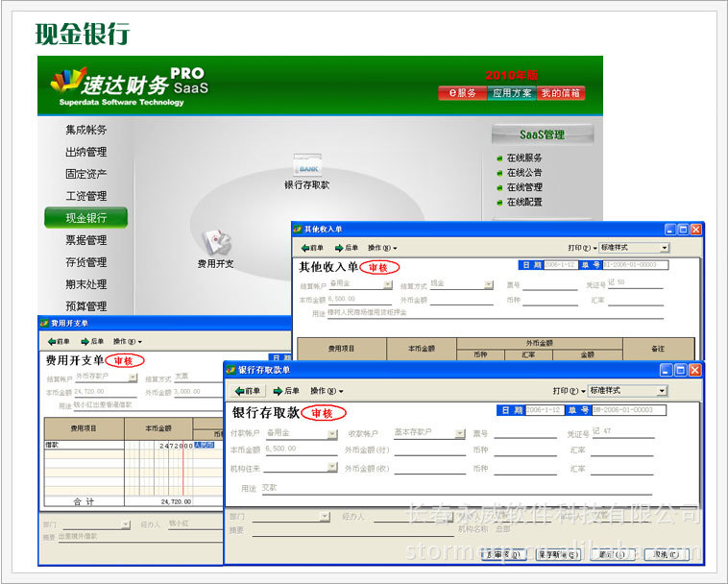Open 操作 menu in 费用开支单 window
728x584 pixels.
pyautogui.click(x=127, y=342)
